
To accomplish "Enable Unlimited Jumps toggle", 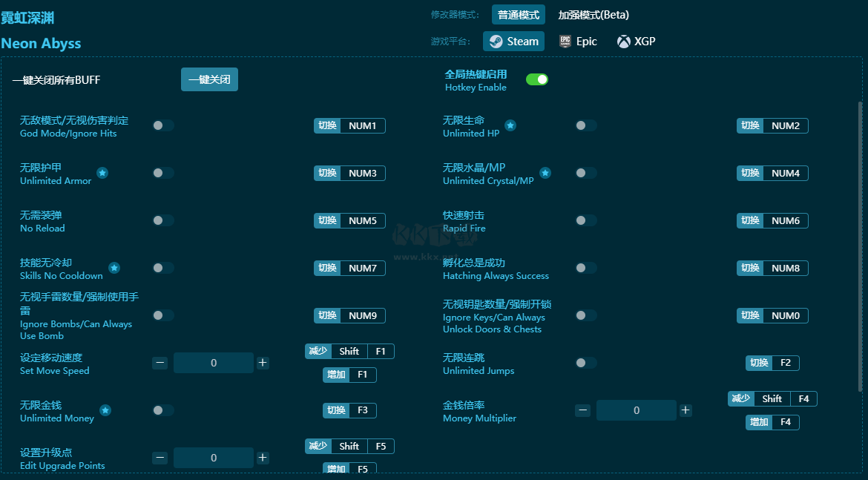I will click(586, 364).
